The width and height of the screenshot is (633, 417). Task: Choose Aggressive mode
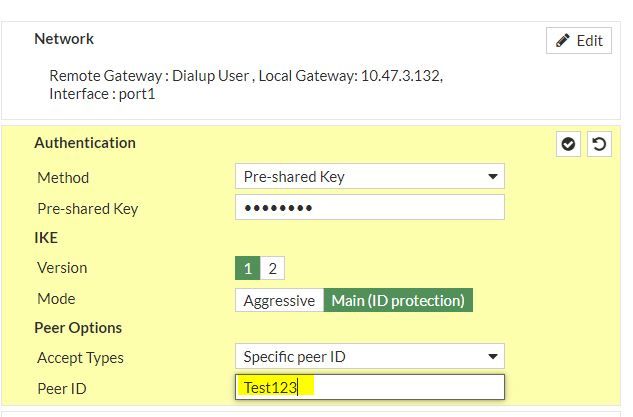279,300
